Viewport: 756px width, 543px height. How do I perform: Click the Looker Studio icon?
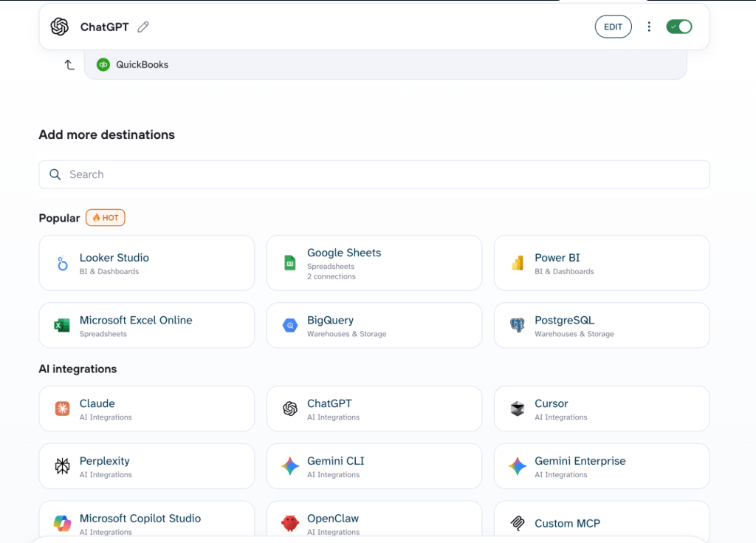pyautogui.click(x=62, y=263)
